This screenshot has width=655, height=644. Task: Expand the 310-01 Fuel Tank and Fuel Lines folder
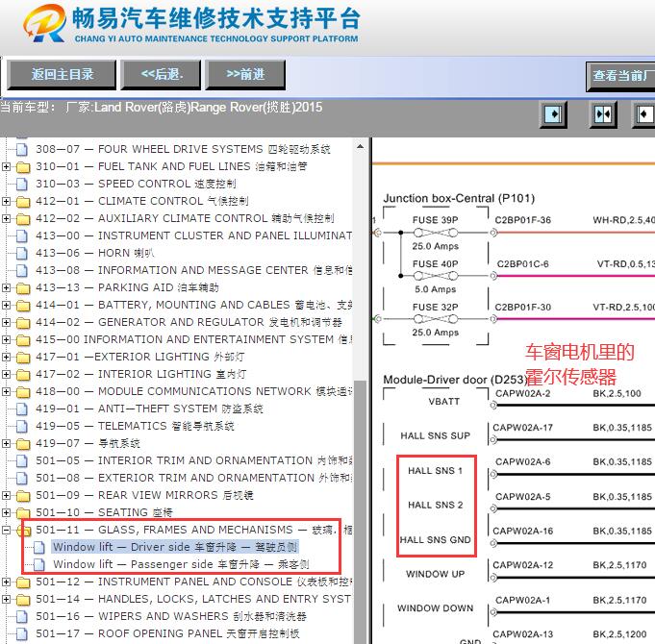click(x=6, y=166)
